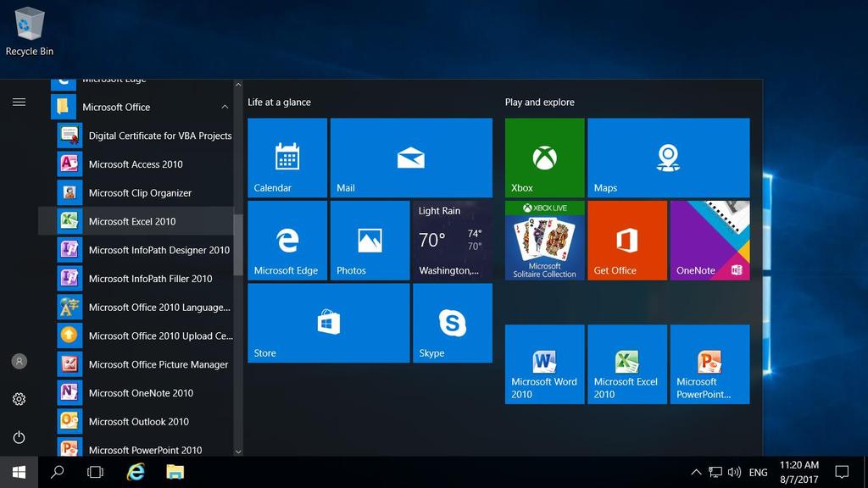Open Digital Certificate for VBA Projects
This screenshot has width=868, height=488.
coord(136,136)
